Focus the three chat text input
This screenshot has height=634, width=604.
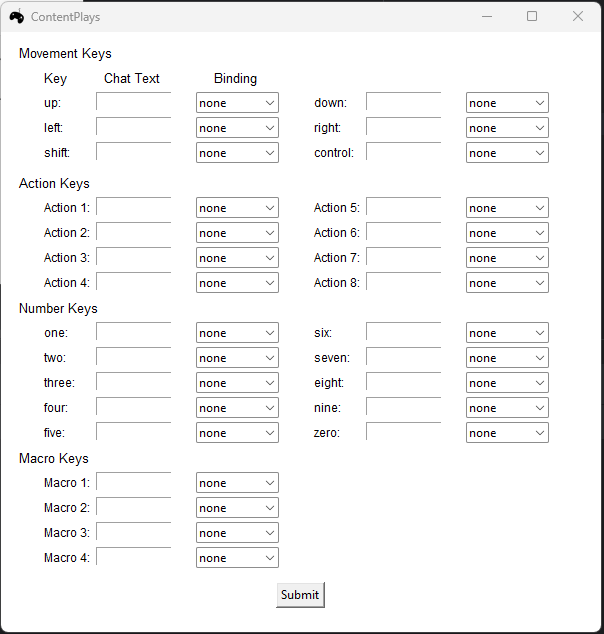(x=133, y=381)
